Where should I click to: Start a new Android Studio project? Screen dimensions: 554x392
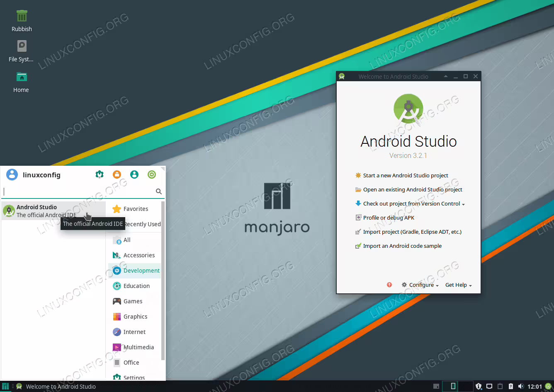pyautogui.click(x=401, y=175)
